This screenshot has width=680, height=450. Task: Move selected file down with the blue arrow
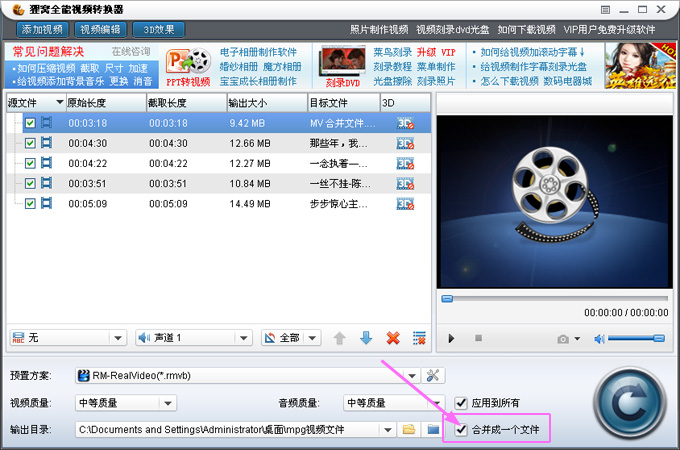tap(366, 338)
